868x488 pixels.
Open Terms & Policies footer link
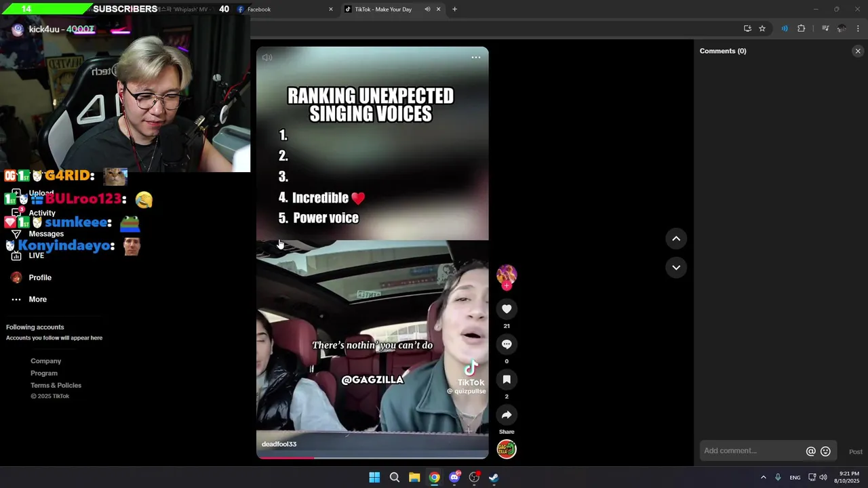pyautogui.click(x=56, y=386)
